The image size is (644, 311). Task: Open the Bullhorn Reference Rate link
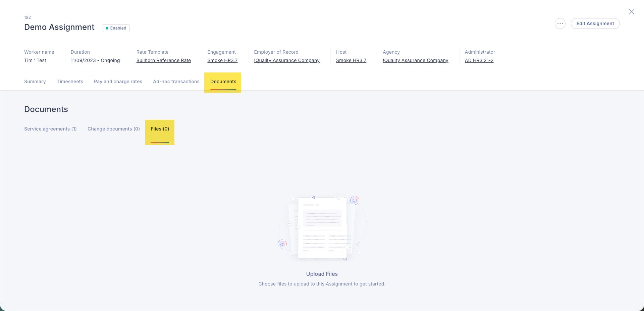(164, 60)
